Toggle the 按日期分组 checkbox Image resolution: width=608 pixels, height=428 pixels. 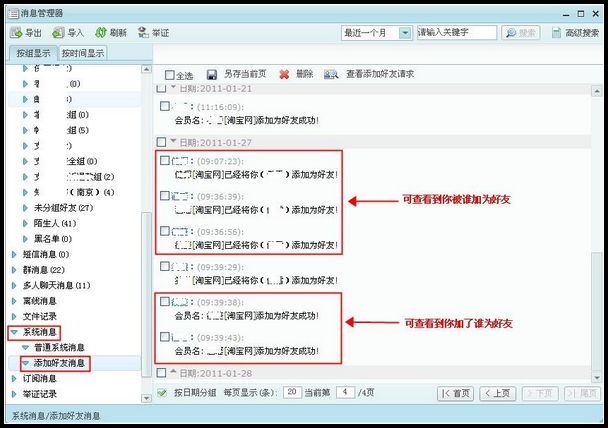(163, 393)
